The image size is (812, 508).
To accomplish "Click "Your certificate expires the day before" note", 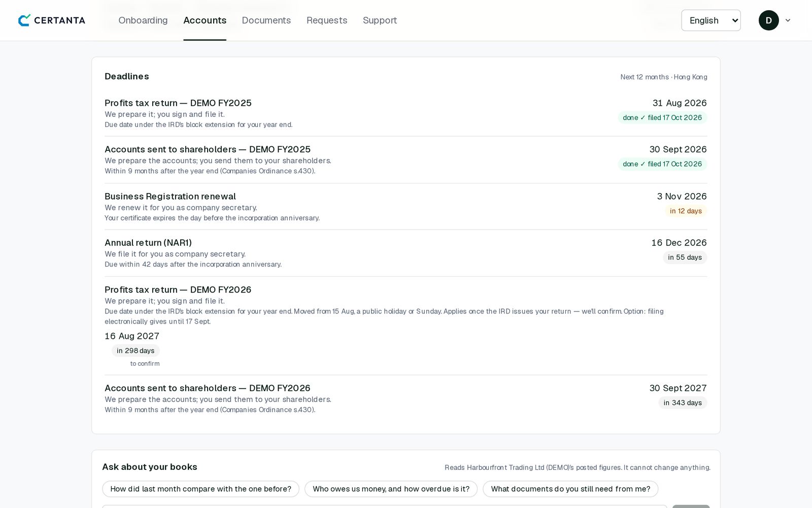I will tap(212, 218).
